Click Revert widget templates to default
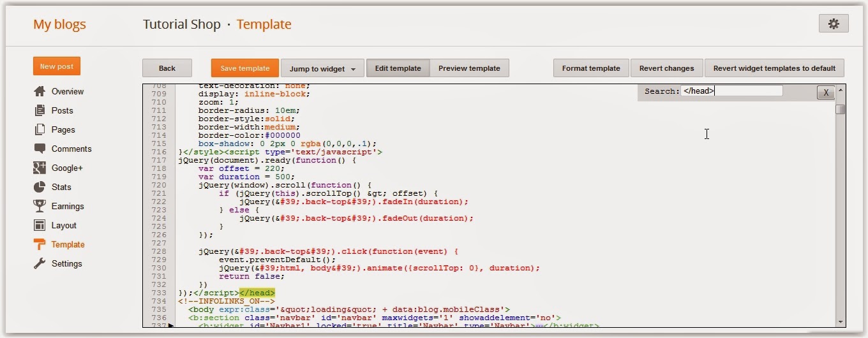This screenshot has width=868, height=338. coord(774,68)
